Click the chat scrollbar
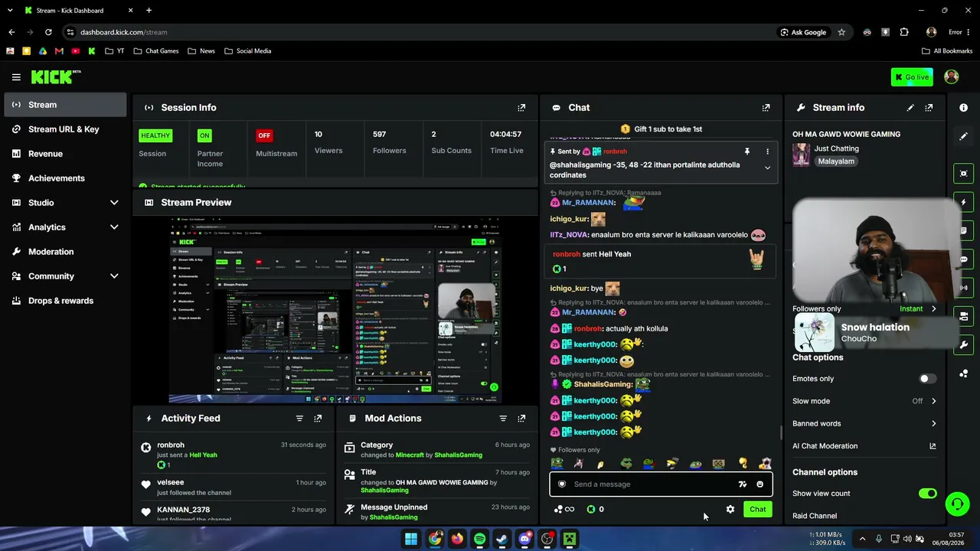980x551 pixels. tap(781, 432)
